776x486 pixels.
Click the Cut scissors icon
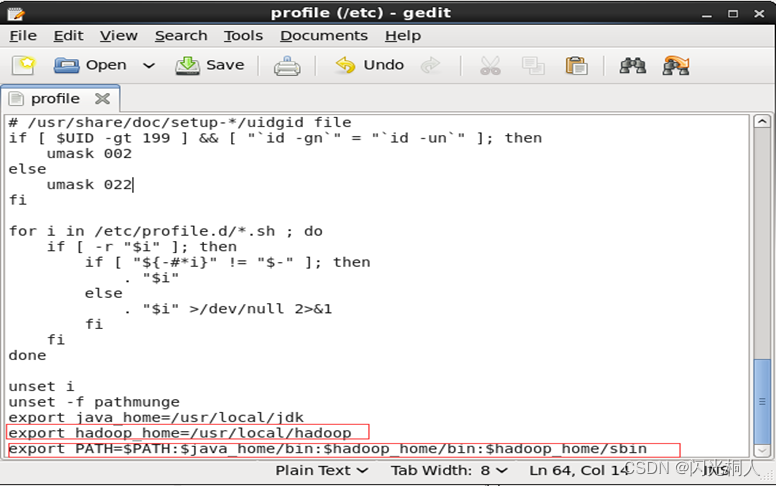490,65
